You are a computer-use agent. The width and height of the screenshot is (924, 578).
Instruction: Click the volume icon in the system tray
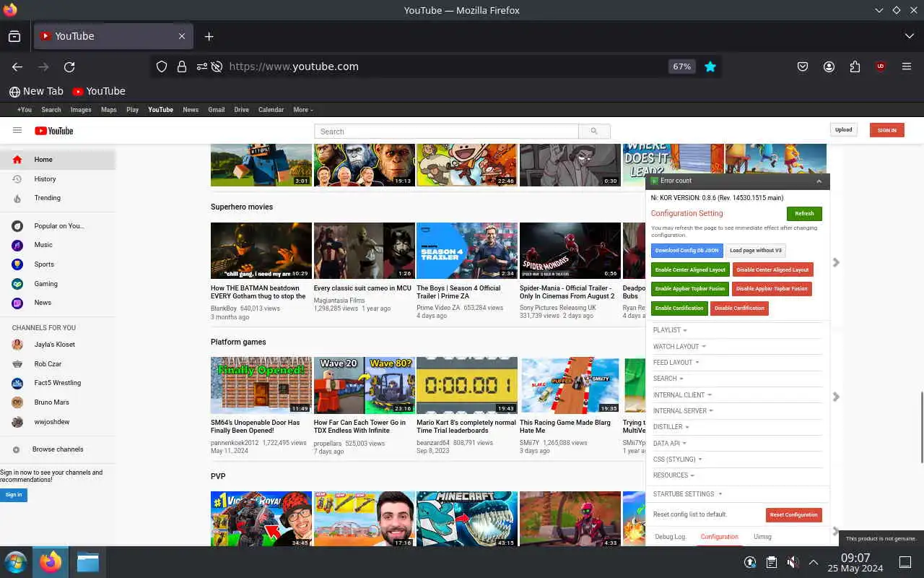coord(793,562)
